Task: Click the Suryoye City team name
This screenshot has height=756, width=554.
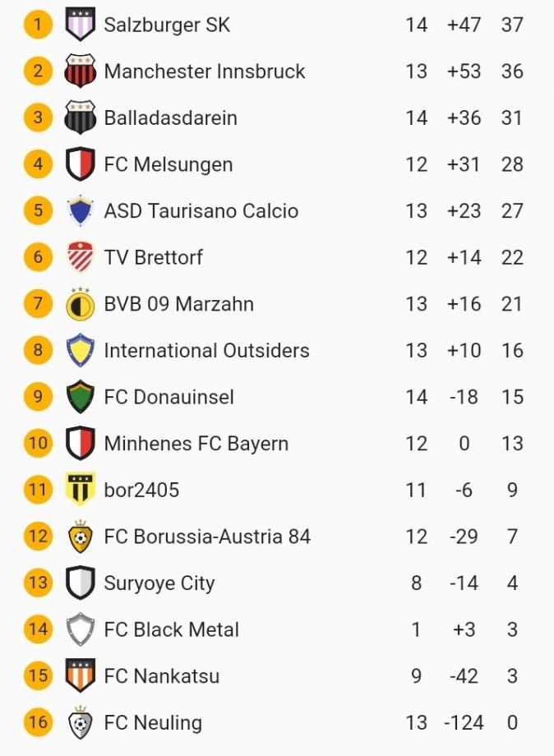Action: click(x=159, y=583)
